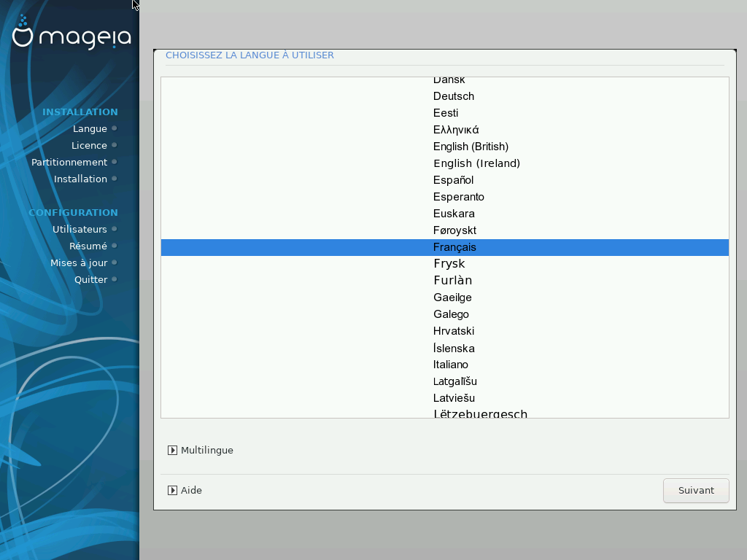Select Lëtzebuergesch at list bottom
Screen dimensions: 747x560
coord(445,413)
